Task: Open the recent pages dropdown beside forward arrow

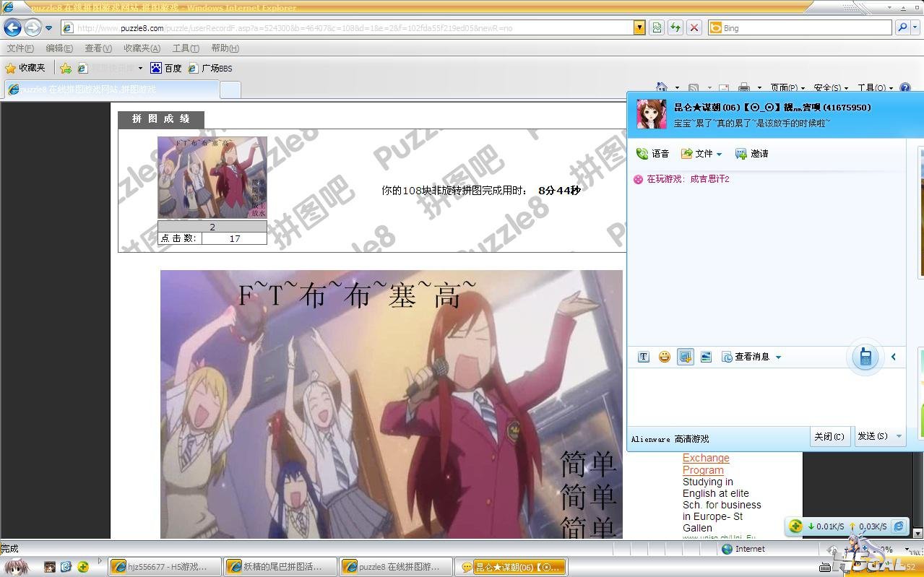Action: pos(48,28)
